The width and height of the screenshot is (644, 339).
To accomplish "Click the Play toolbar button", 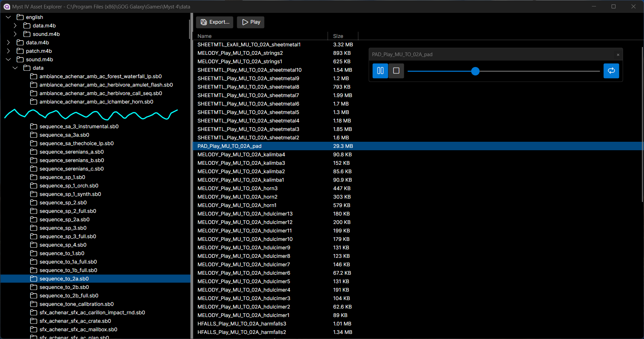I will 251,22.
